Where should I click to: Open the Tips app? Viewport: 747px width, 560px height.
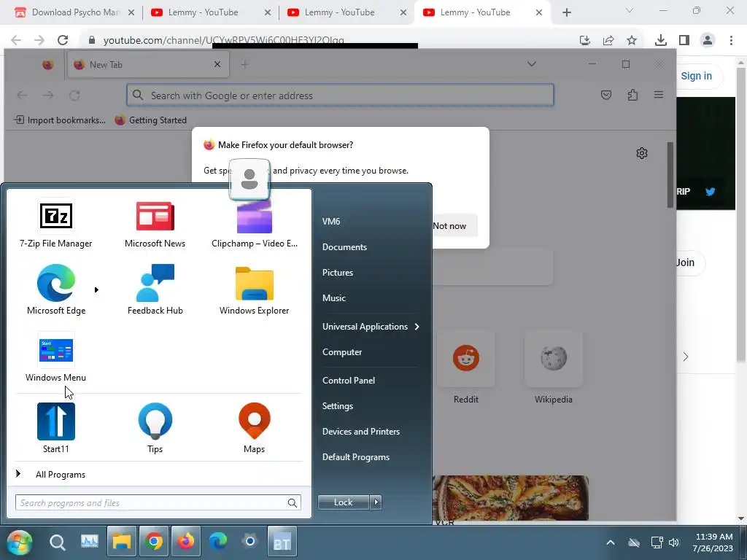pyautogui.click(x=155, y=427)
